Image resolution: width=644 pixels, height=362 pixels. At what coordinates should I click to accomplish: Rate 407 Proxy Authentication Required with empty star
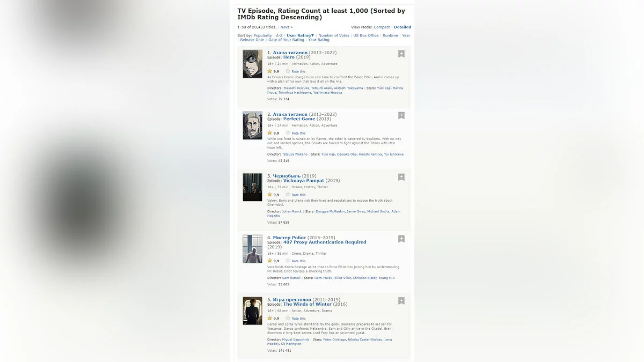[x=288, y=261]
